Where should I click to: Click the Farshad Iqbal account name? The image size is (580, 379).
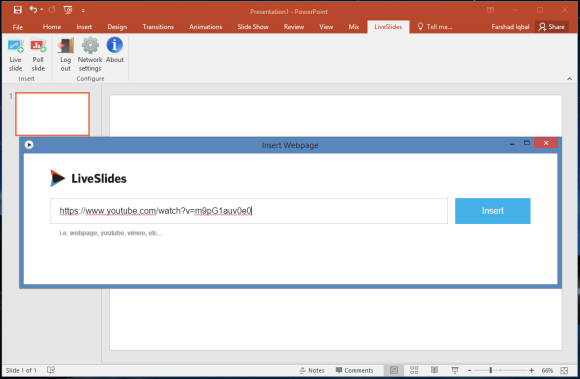510,27
